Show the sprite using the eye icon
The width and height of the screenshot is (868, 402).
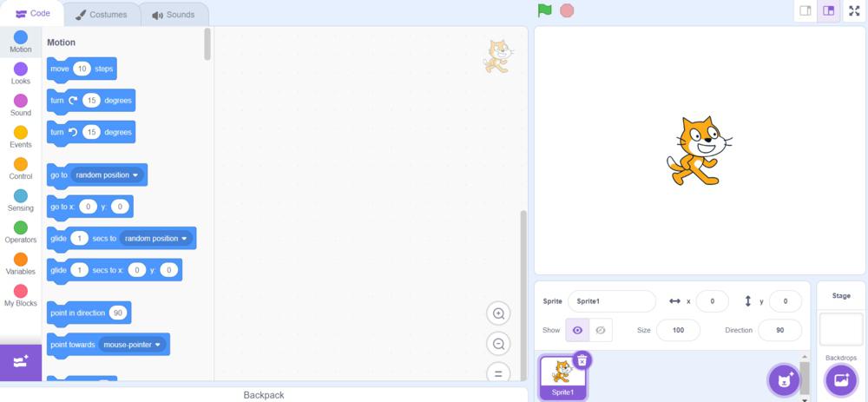(577, 330)
